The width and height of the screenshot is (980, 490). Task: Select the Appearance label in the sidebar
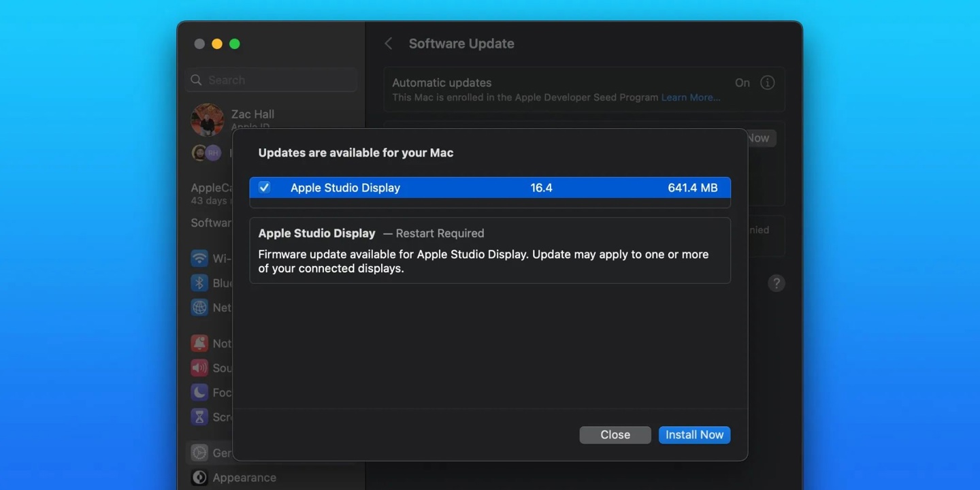244,478
